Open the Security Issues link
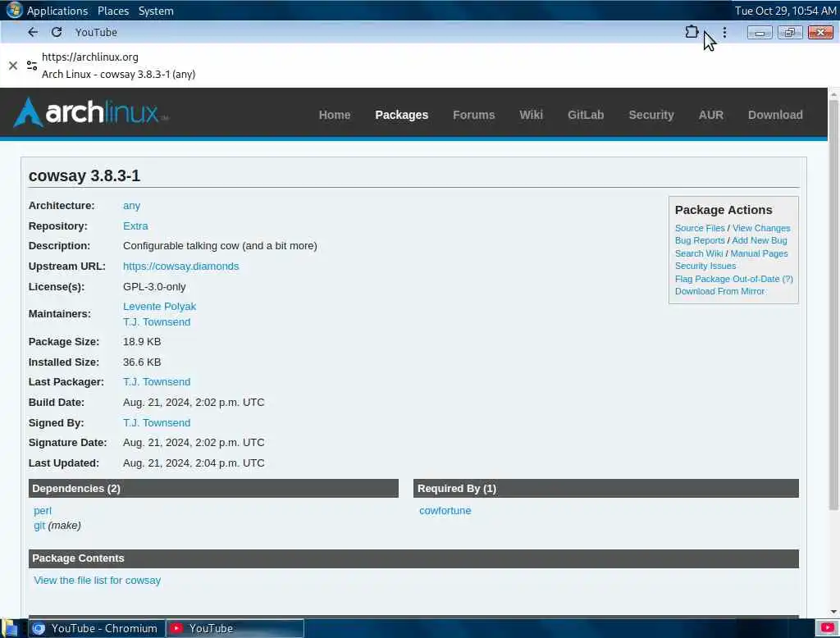Screen dimensions: 840x638 click(705, 266)
